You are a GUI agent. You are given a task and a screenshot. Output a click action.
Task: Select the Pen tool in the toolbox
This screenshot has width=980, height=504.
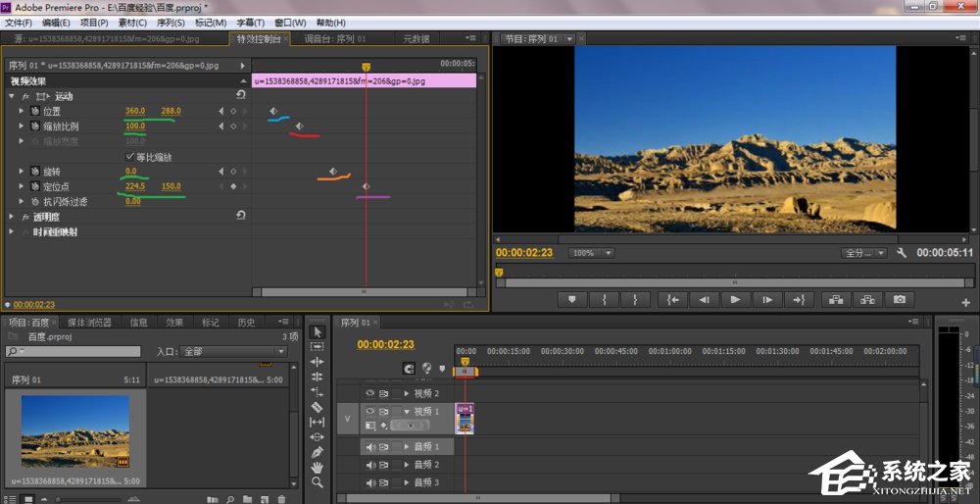pos(317,452)
